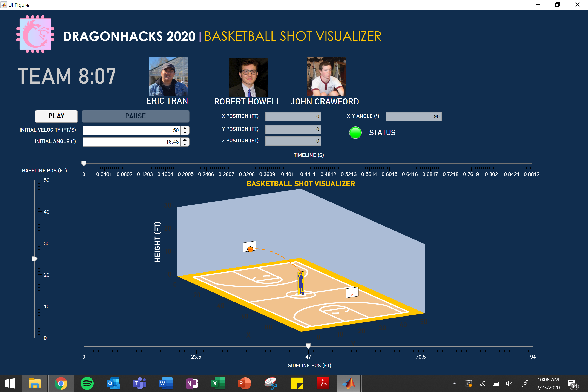Click the baseline position slider handle
Screen dimensions: 588x392
coord(35,259)
